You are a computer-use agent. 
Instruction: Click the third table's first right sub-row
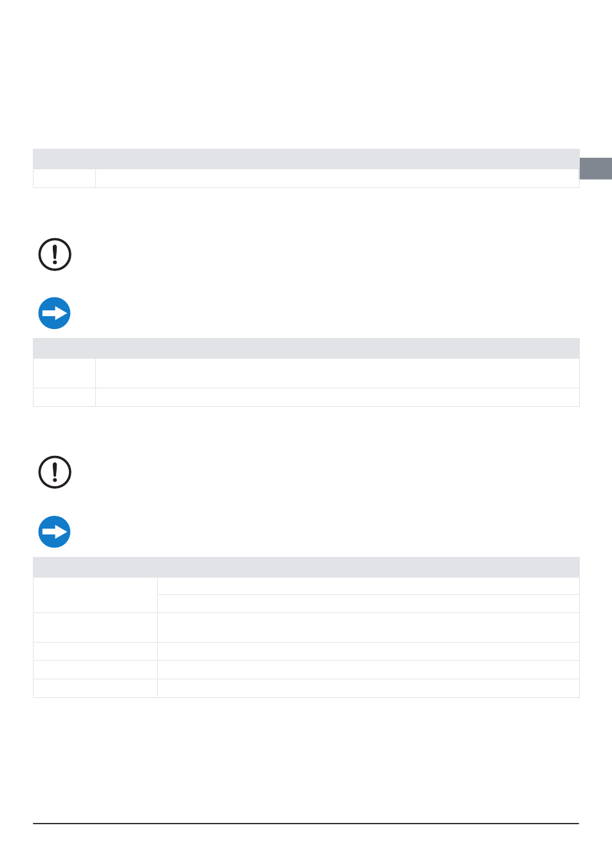coord(368,586)
